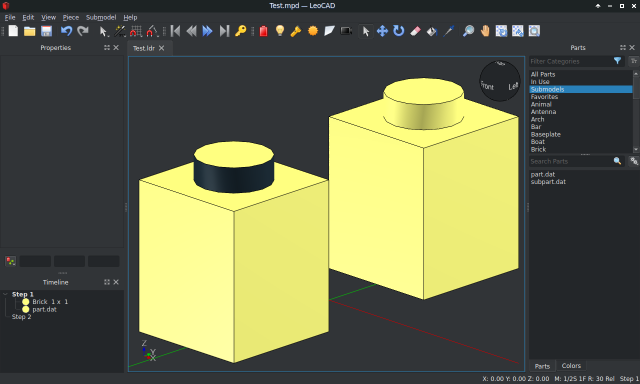The height and width of the screenshot is (384, 640).
Task: Click the Filter Categories field
Action: tap(571, 61)
